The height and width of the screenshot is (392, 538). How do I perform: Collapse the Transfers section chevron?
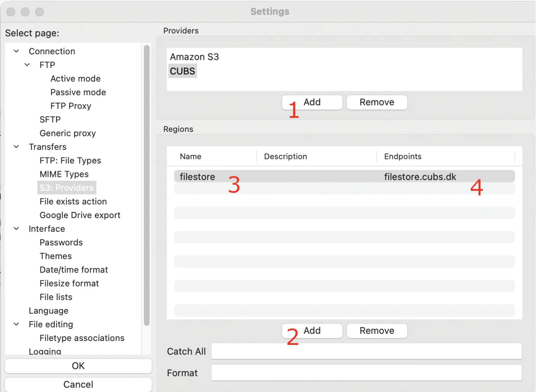16,147
